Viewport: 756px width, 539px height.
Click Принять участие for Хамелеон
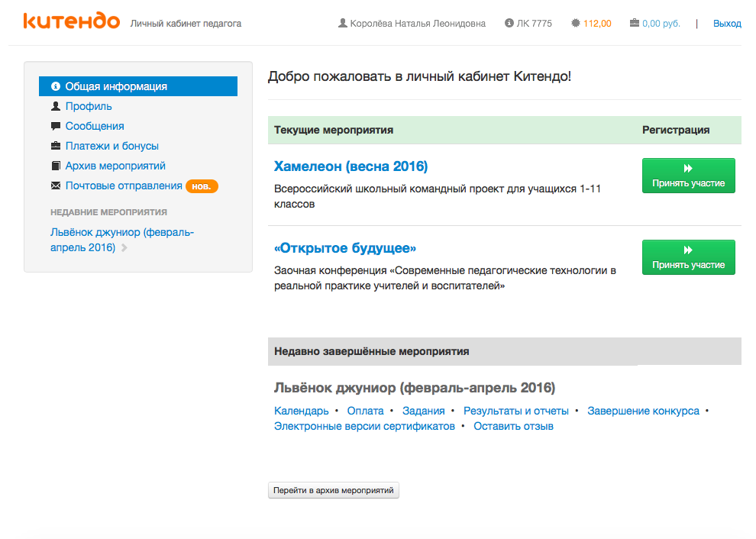(x=689, y=176)
